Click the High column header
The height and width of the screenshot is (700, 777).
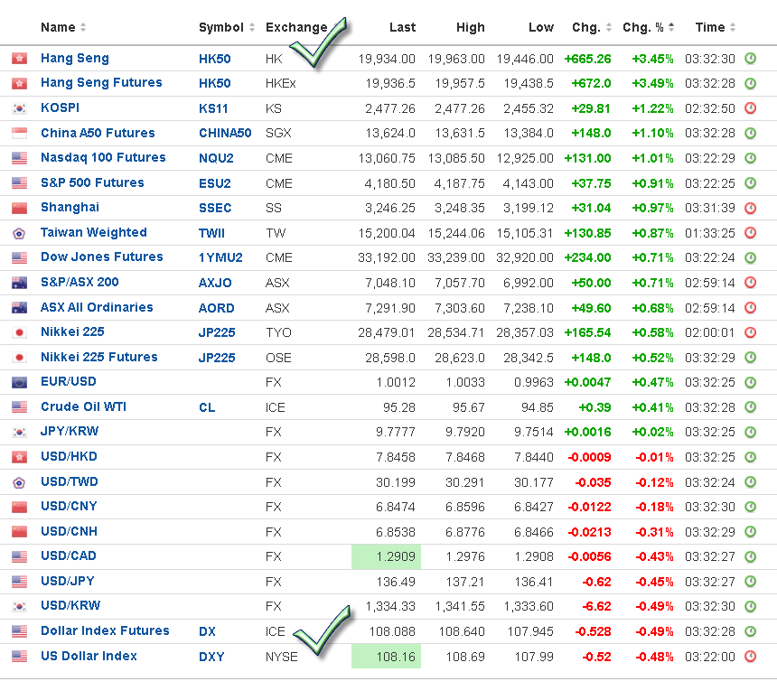click(470, 27)
